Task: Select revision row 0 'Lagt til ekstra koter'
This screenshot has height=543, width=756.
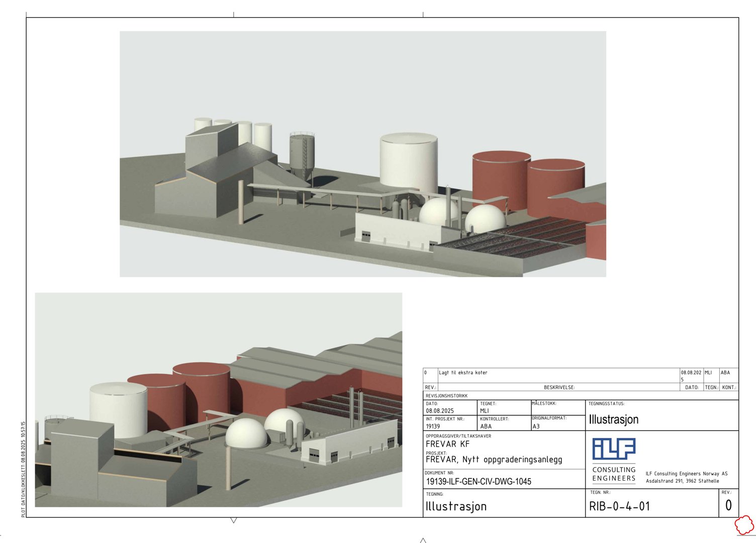Action: click(462, 373)
